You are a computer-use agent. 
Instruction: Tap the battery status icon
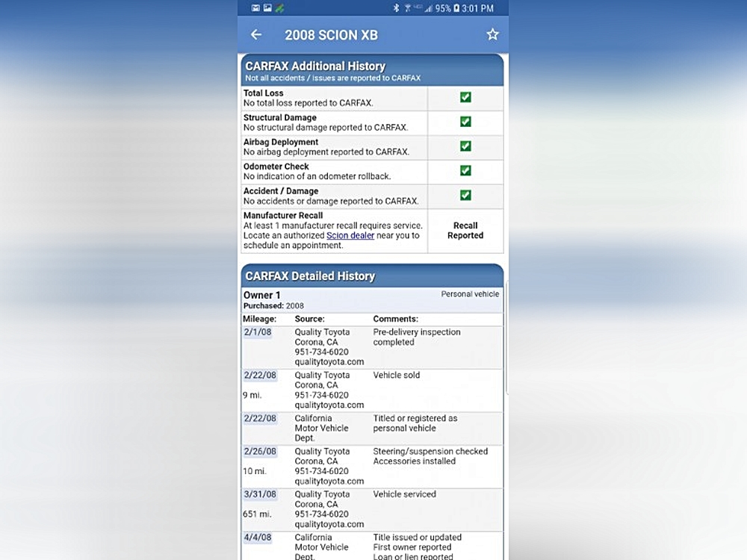[x=456, y=8]
